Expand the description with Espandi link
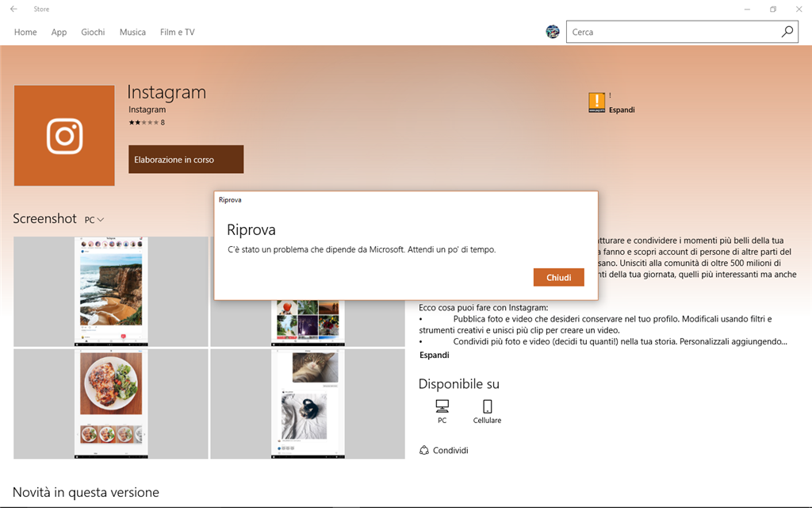 [x=434, y=355]
